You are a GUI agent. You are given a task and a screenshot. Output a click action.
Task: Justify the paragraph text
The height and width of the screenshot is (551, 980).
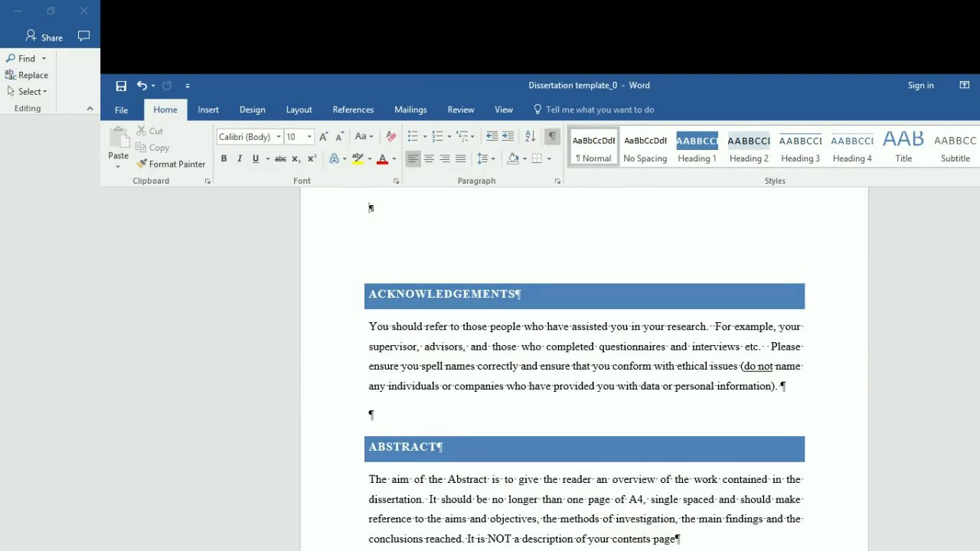pyautogui.click(x=460, y=158)
